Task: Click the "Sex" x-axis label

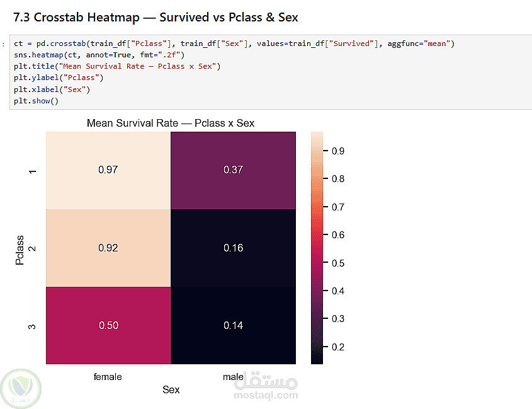Action: (x=171, y=390)
